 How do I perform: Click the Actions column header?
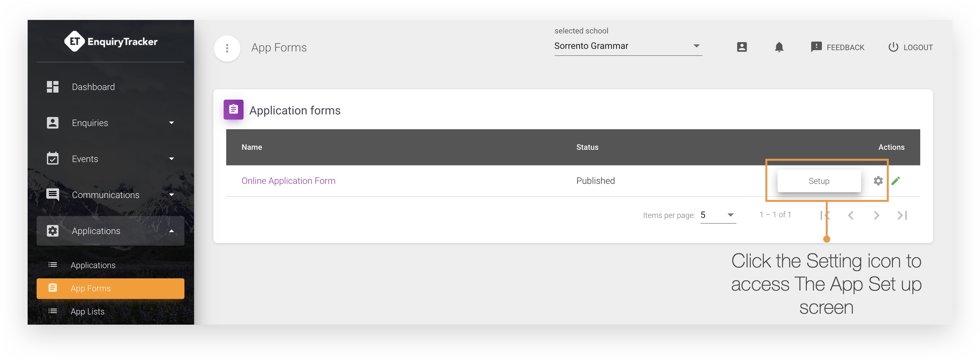(891, 147)
